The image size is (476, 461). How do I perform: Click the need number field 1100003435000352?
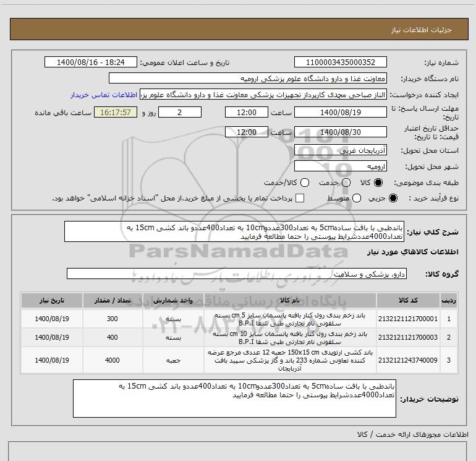(x=340, y=62)
